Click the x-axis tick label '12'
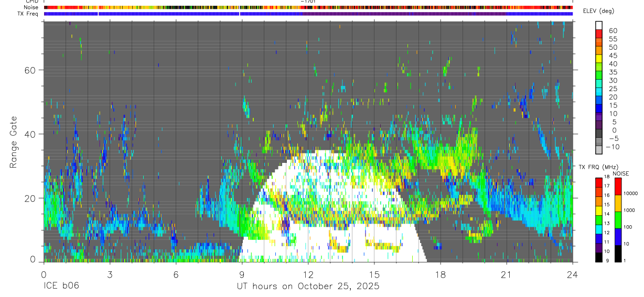Viewport: 644px width, 297px height. point(308,274)
